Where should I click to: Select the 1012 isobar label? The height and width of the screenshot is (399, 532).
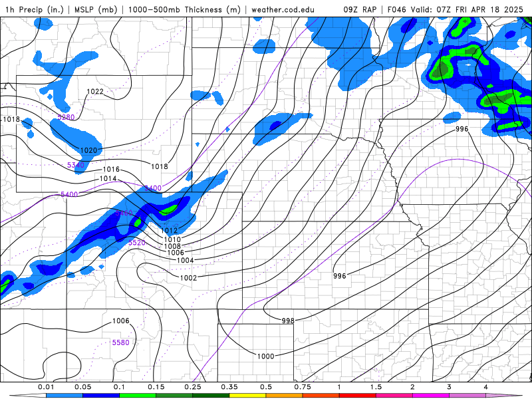(170, 230)
